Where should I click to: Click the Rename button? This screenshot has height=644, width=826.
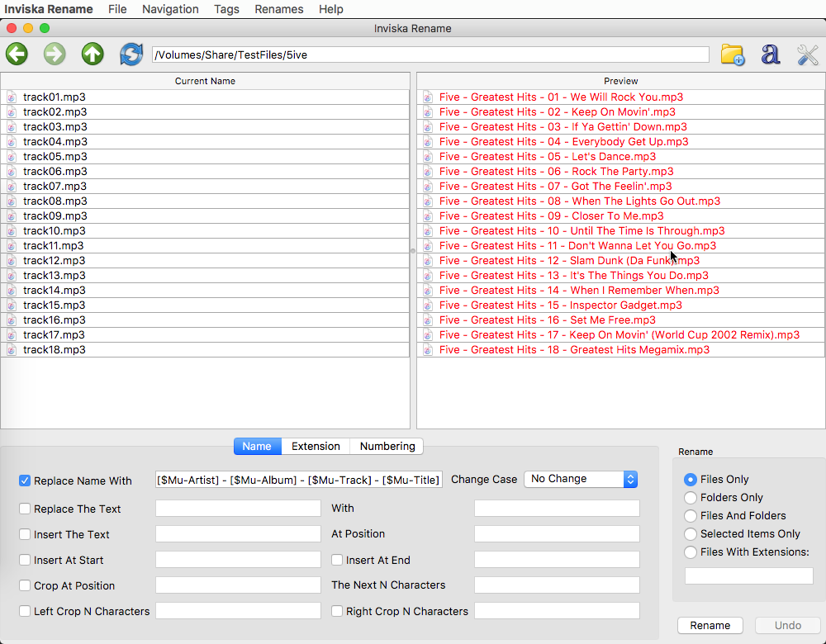point(710,625)
